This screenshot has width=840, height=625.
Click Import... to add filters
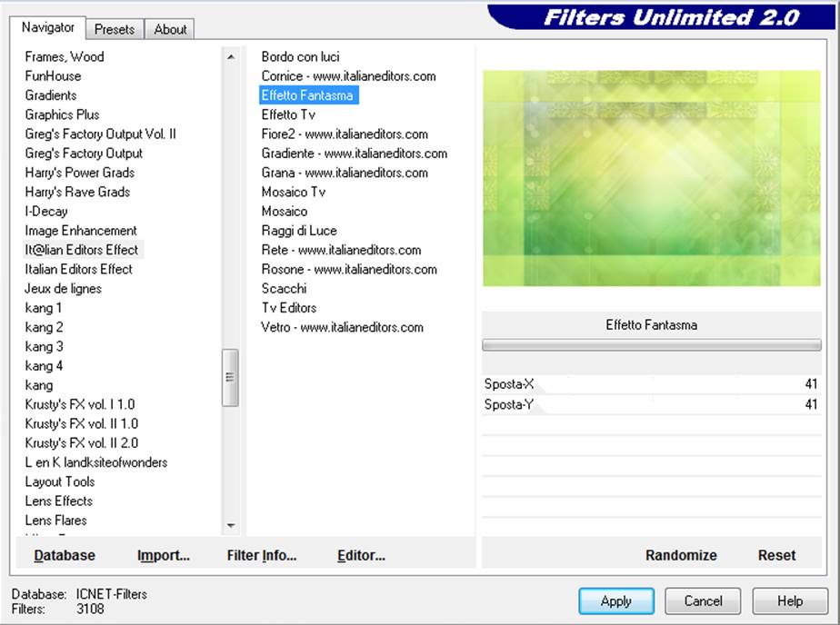tap(164, 555)
